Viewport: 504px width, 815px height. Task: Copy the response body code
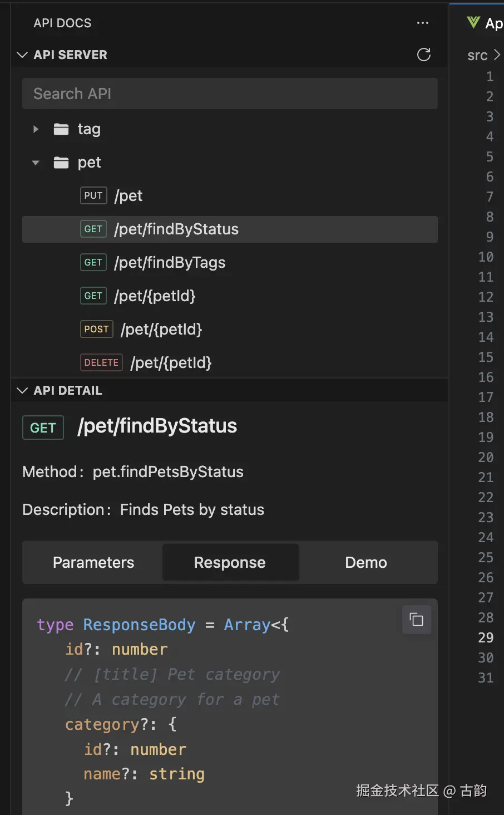point(417,620)
